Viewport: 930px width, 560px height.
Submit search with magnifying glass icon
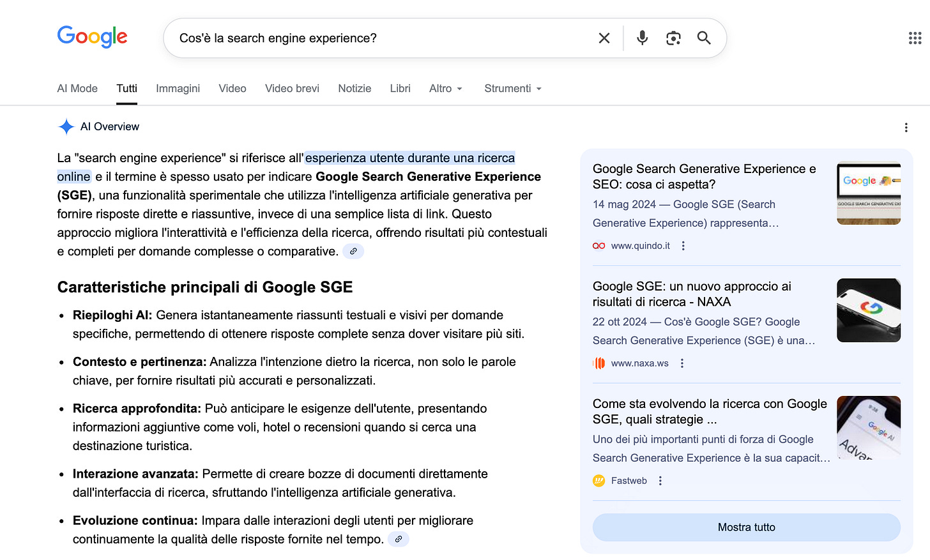(x=704, y=38)
